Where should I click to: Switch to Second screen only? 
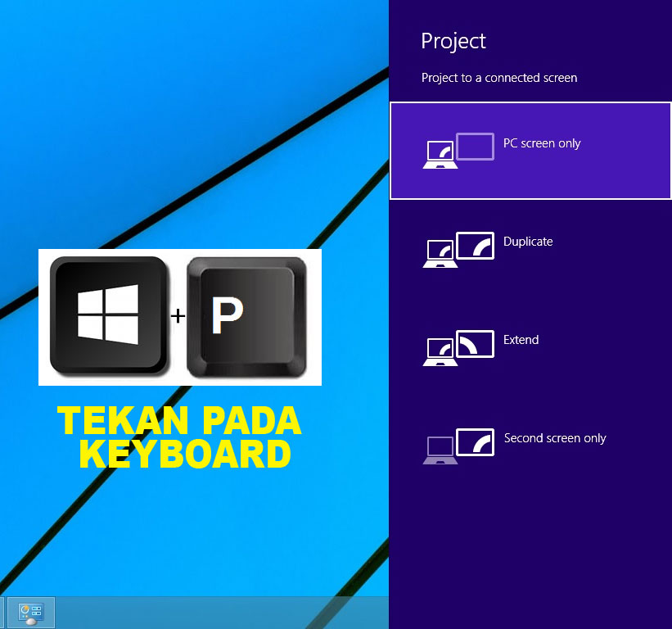point(530,446)
